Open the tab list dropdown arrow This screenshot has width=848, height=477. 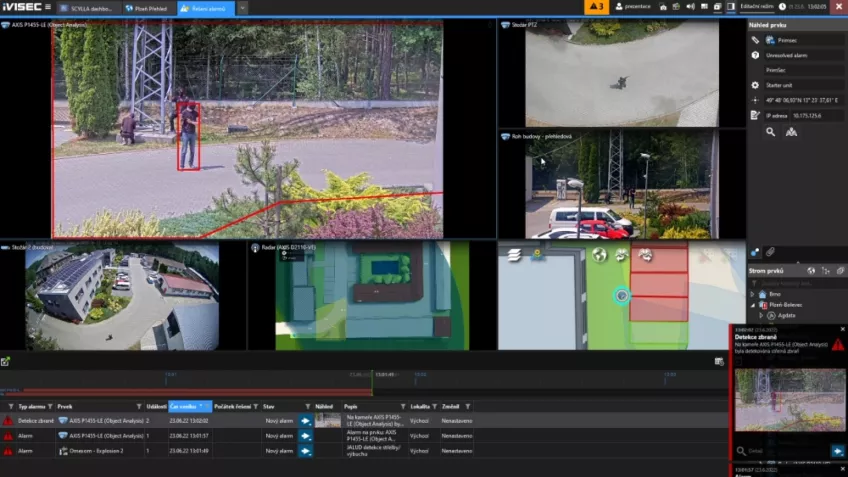pos(242,7)
